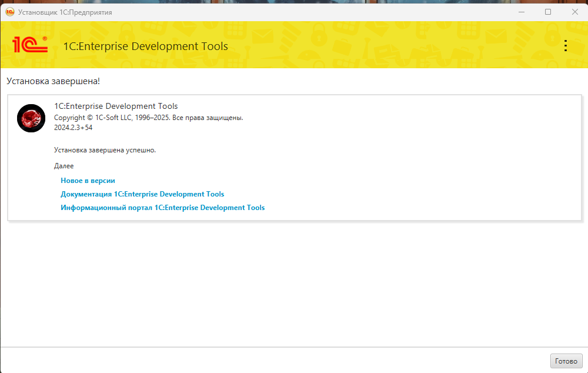The height and width of the screenshot is (373, 588).
Task: Click the yellow header title "1C:Enterprise Development Tools"
Action: point(145,46)
